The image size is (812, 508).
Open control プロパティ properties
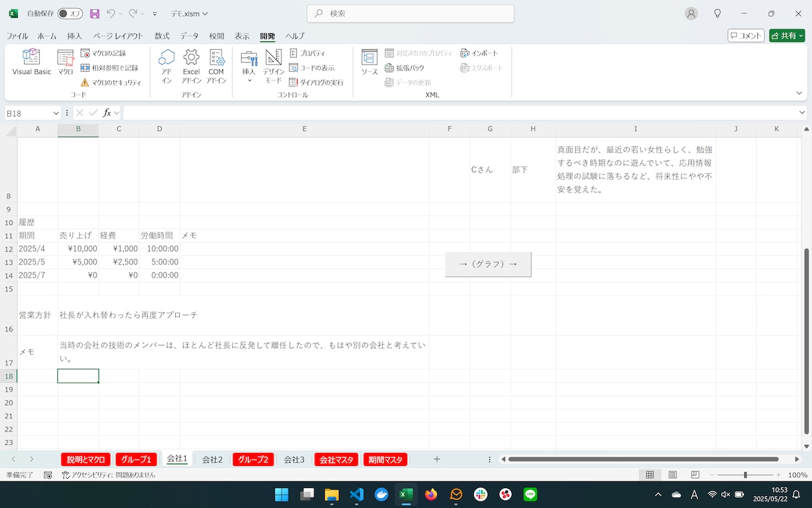(307, 53)
